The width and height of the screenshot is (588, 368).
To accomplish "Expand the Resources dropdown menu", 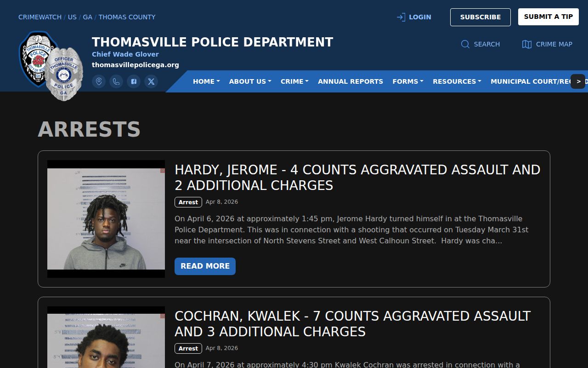I will tap(457, 81).
